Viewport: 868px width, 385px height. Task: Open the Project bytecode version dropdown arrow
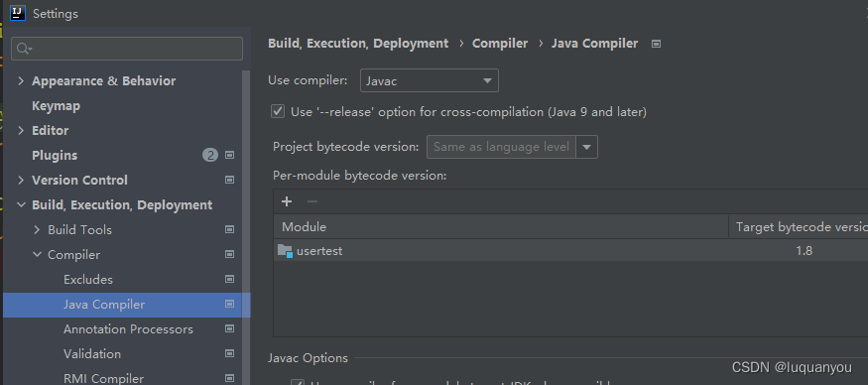(x=587, y=148)
